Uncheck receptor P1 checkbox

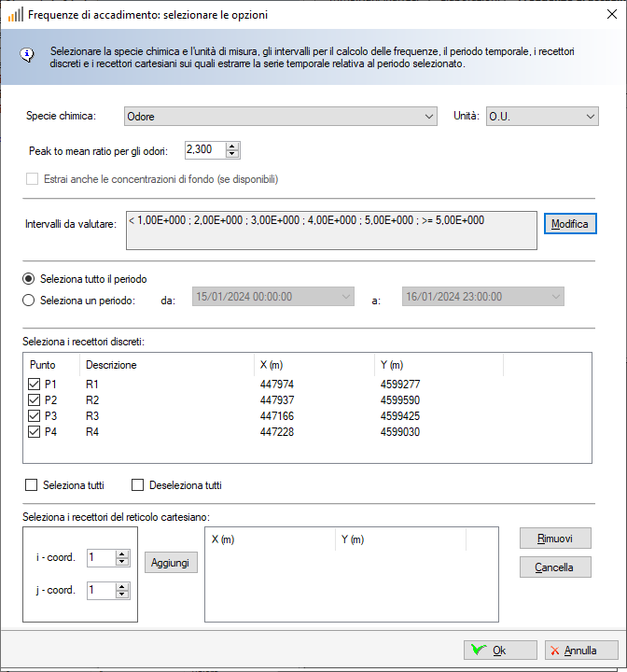tap(35, 384)
